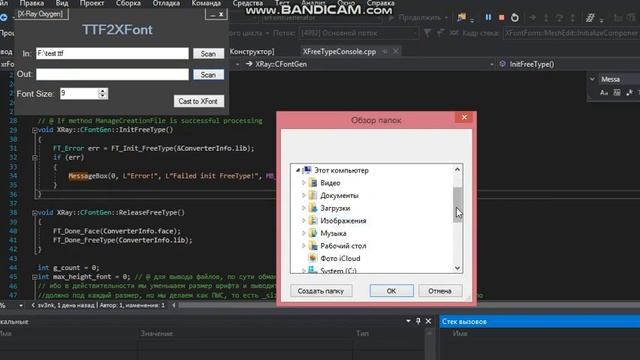Click the Стек вызовов panel header
This screenshot has width=640, height=360.
pyautogui.click(x=540, y=322)
